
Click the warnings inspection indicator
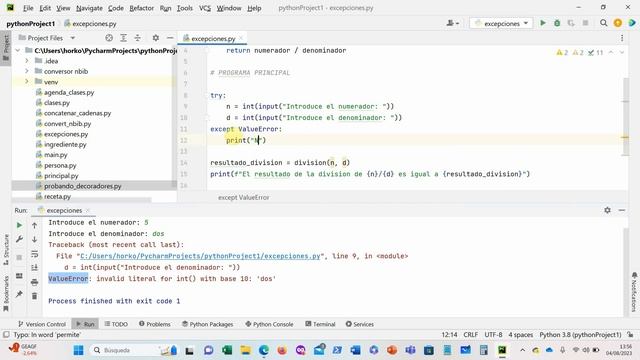click(x=562, y=52)
